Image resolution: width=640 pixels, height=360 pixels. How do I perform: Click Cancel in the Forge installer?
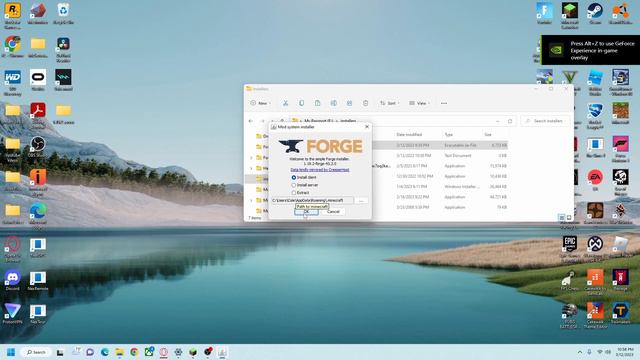pos(333,211)
